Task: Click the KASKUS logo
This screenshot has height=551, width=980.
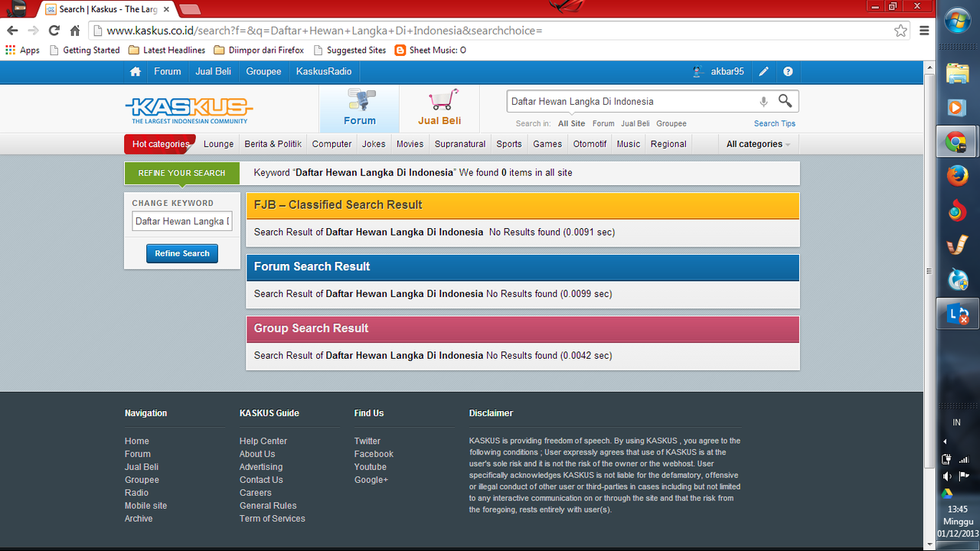Action: pyautogui.click(x=189, y=110)
